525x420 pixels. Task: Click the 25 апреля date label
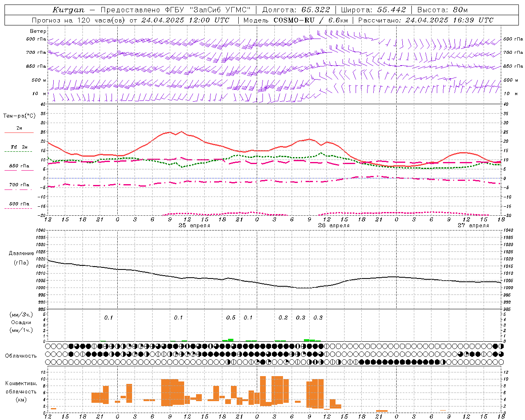point(194,225)
